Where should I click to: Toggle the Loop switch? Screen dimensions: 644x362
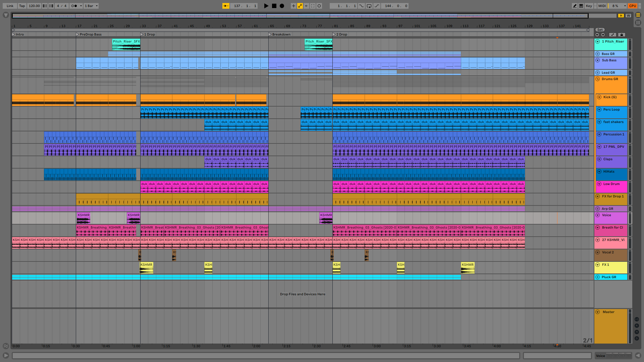[369, 6]
